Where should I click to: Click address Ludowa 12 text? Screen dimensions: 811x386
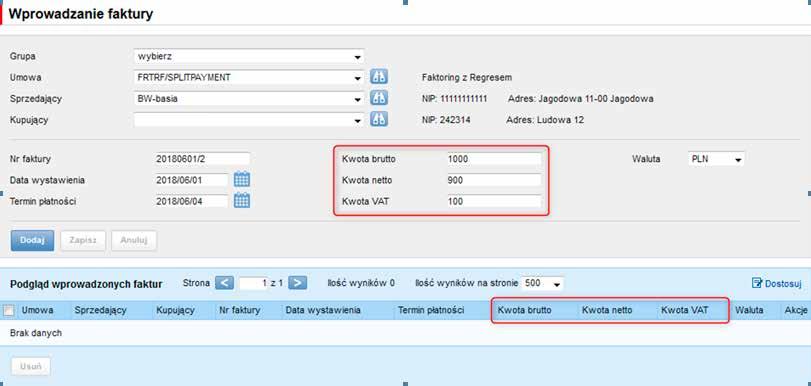point(546,120)
